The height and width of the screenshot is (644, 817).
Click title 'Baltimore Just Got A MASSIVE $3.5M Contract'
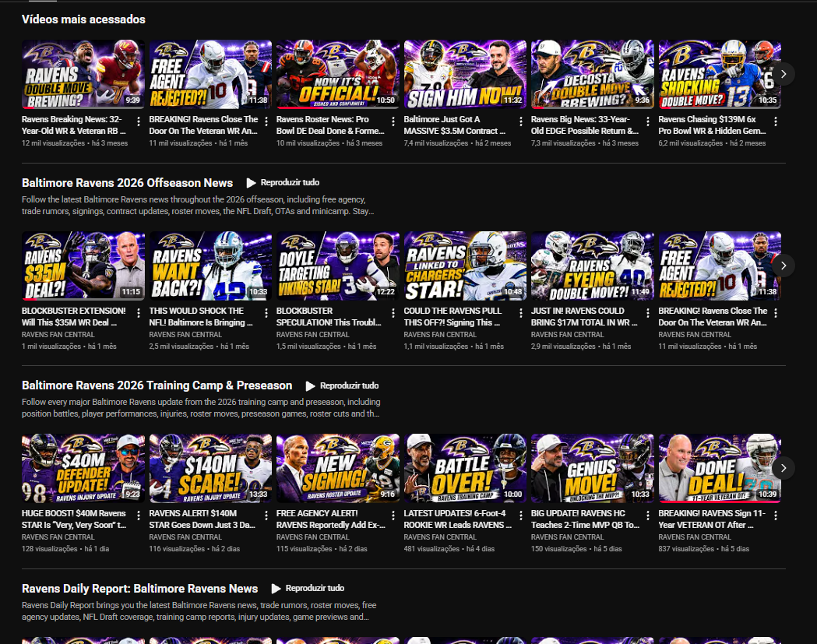pyautogui.click(x=454, y=125)
